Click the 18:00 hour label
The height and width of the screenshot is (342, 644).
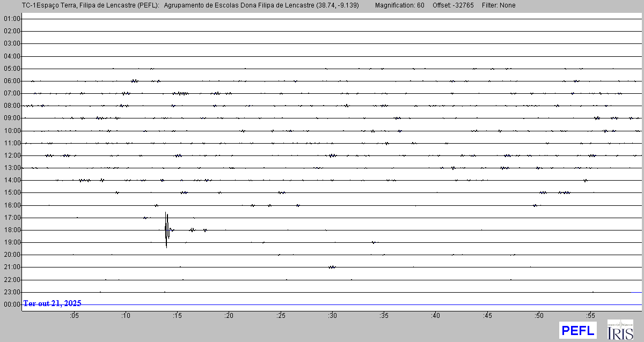[x=12, y=230]
